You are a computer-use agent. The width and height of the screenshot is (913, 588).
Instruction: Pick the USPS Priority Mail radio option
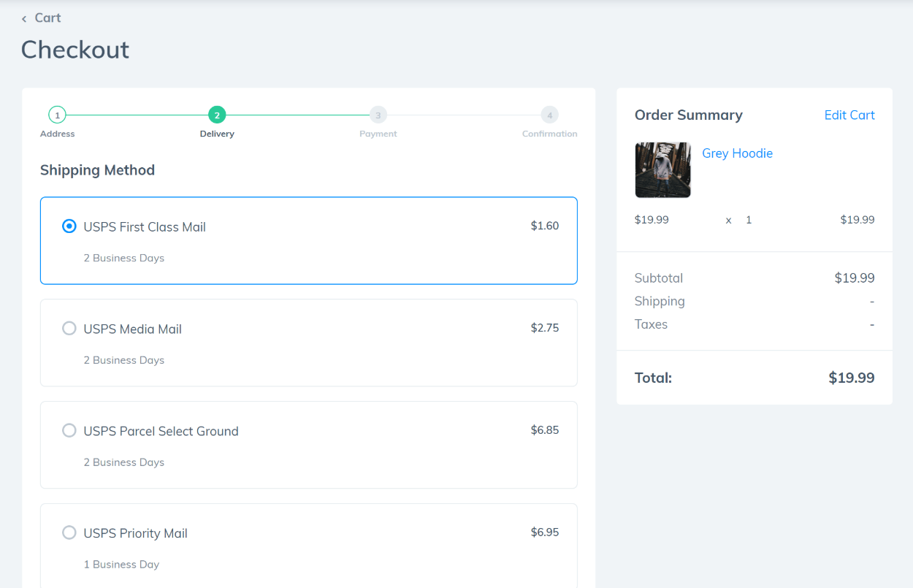point(69,533)
